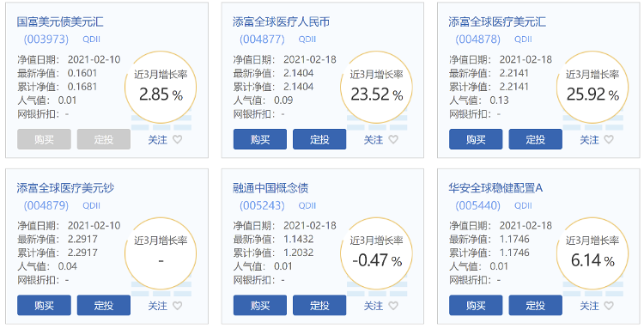Click 关注 label on fund 005243
Viewport: 644px width, 329px height.
click(374, 306)
